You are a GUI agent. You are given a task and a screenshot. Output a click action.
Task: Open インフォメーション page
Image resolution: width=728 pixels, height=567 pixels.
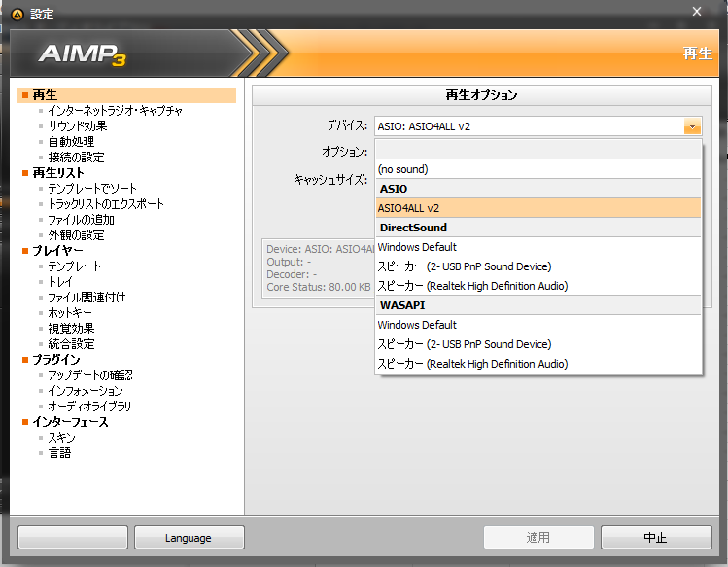click(x=86, y=391)
